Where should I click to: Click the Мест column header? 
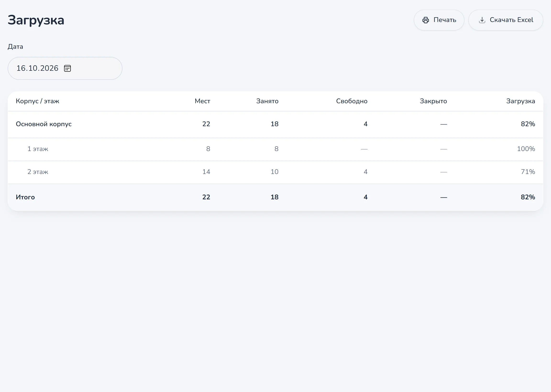(202, 101)
